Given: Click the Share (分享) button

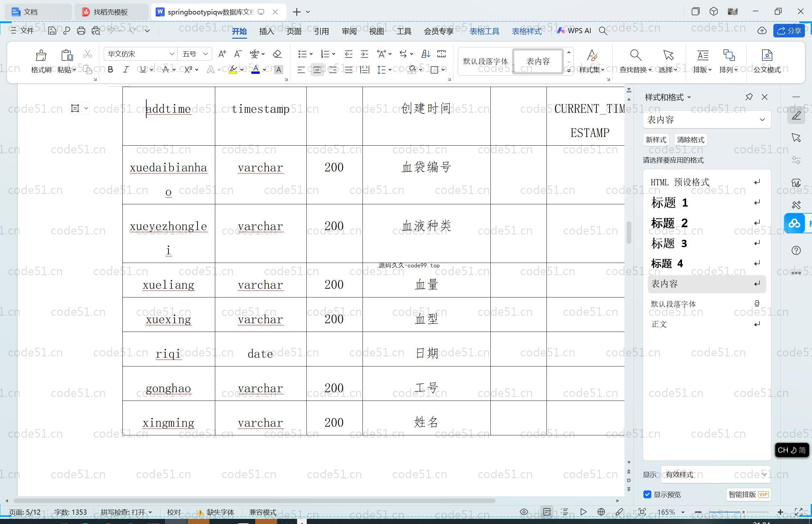Looking at the screenshot, I should tap(789, 31).
